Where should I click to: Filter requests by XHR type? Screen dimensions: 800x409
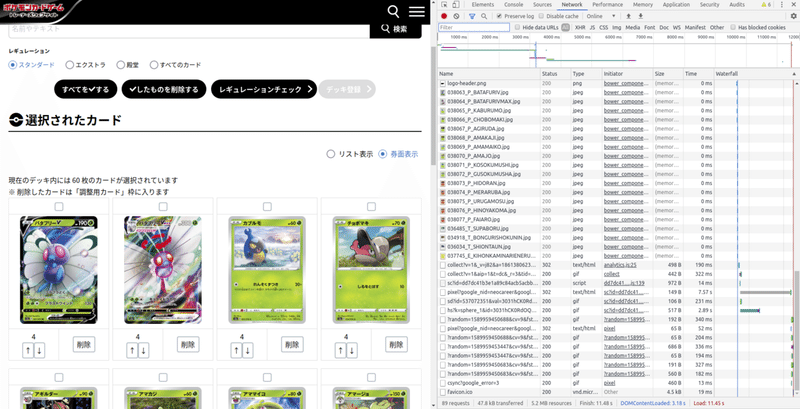point(580,28)
